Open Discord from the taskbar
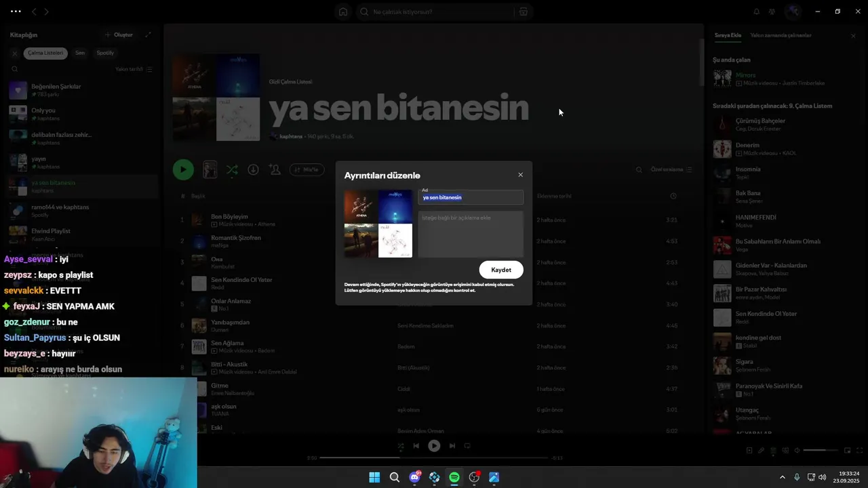 [415, 477]
